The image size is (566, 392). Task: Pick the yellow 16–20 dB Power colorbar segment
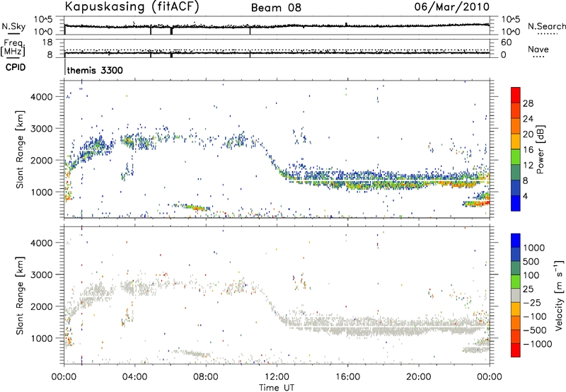coord(516,141)
